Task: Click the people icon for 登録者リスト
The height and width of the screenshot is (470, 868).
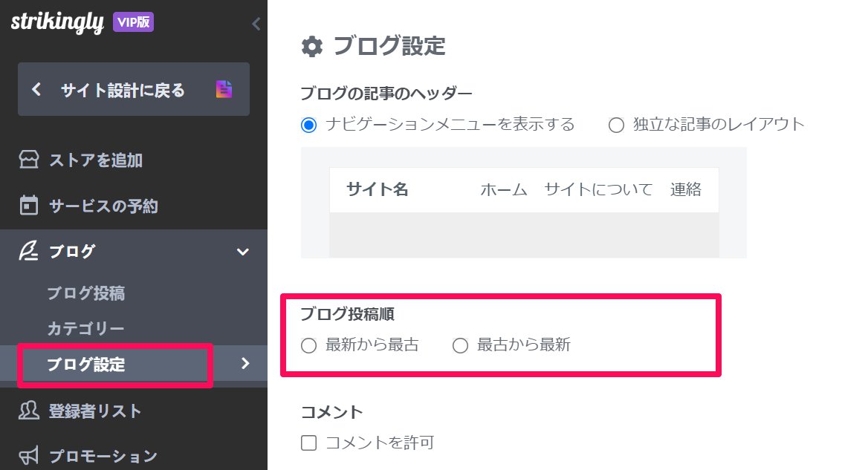Action: click(29, 411)
